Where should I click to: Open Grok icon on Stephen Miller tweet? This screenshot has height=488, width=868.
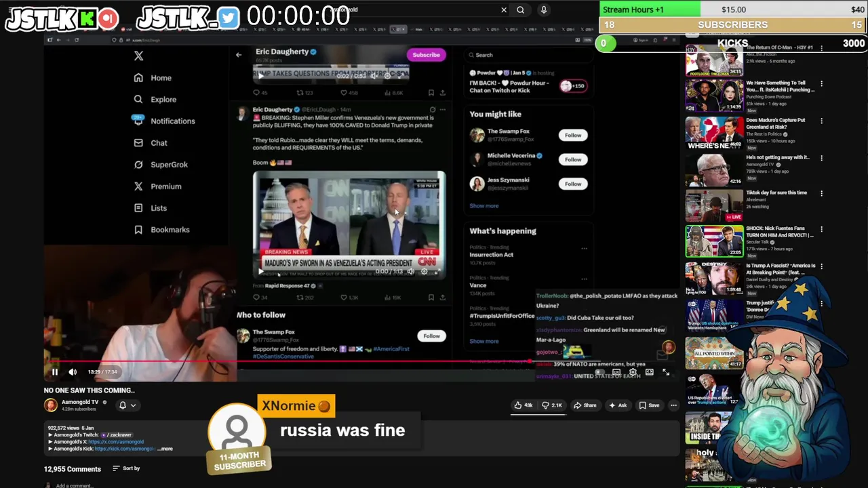432,109
